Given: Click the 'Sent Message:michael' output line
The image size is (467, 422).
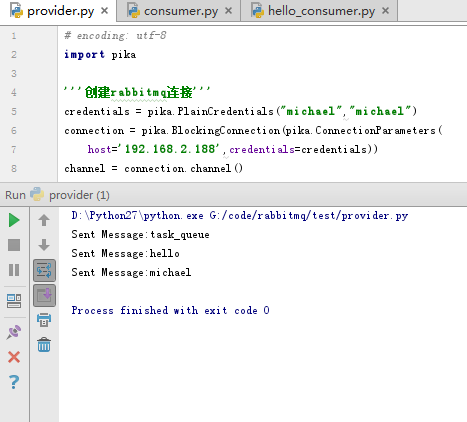Looking at the screenshot, I should 131,273.
